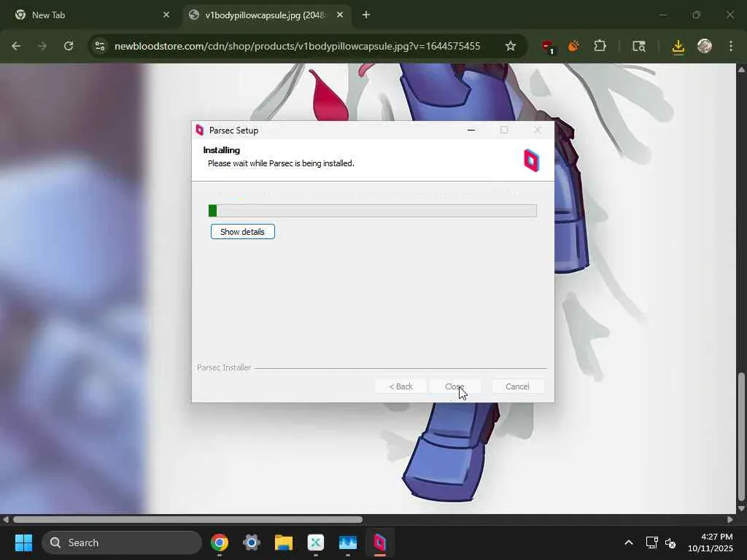Image resolution: width=747 pixels, height=560 pixels.
Task: Click the Show details button
Action: (x=242, y=232)
